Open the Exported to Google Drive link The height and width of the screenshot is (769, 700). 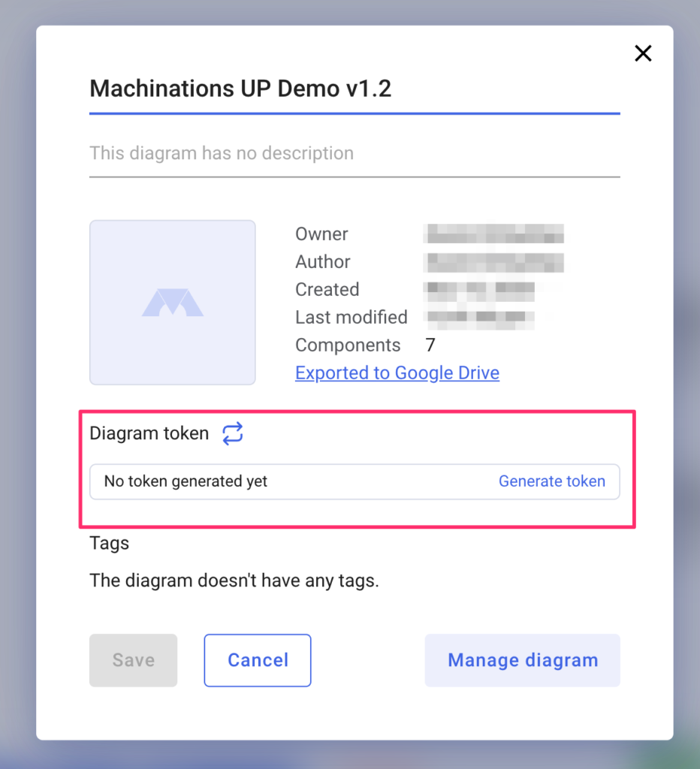coord(397,373)
